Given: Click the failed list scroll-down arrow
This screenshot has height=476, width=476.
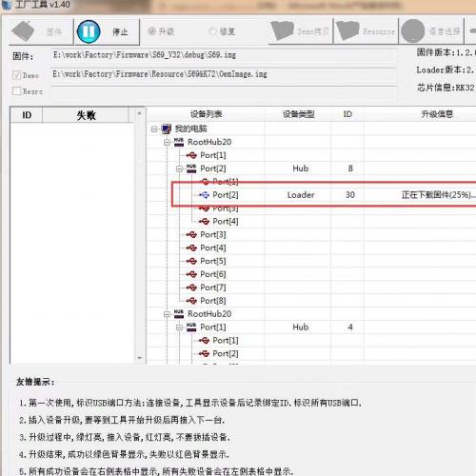Looking at the screenshot, I should 139,358.
